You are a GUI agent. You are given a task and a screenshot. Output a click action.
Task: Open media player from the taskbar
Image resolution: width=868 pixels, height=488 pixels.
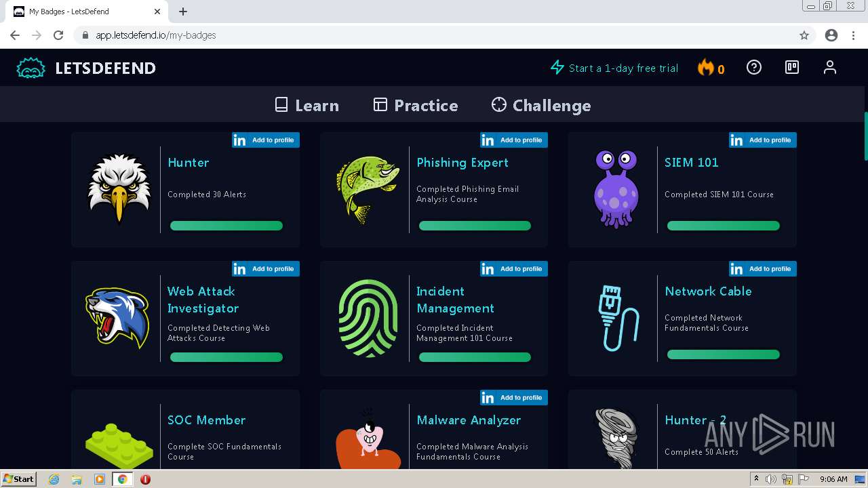(100, 479)
